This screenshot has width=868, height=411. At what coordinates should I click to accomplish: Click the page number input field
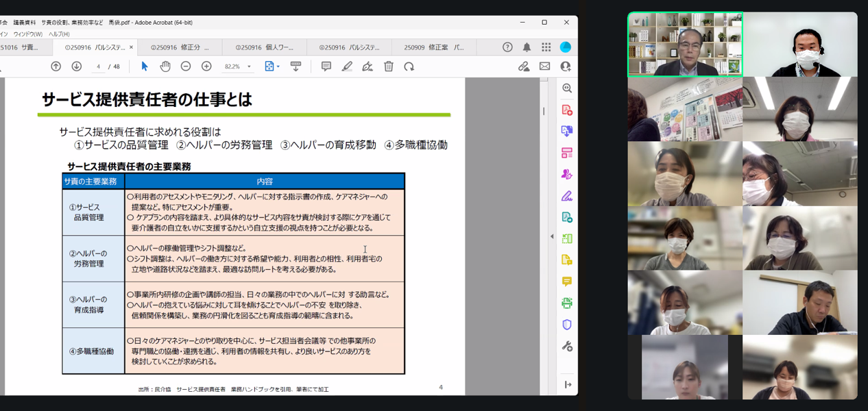pyautogui.click(x=99, y=67)
